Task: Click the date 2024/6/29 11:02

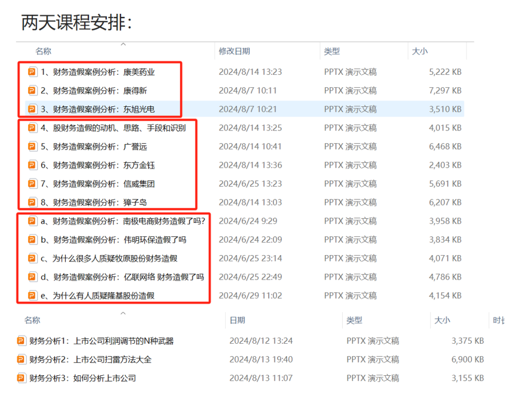Action: coord(250,295)
